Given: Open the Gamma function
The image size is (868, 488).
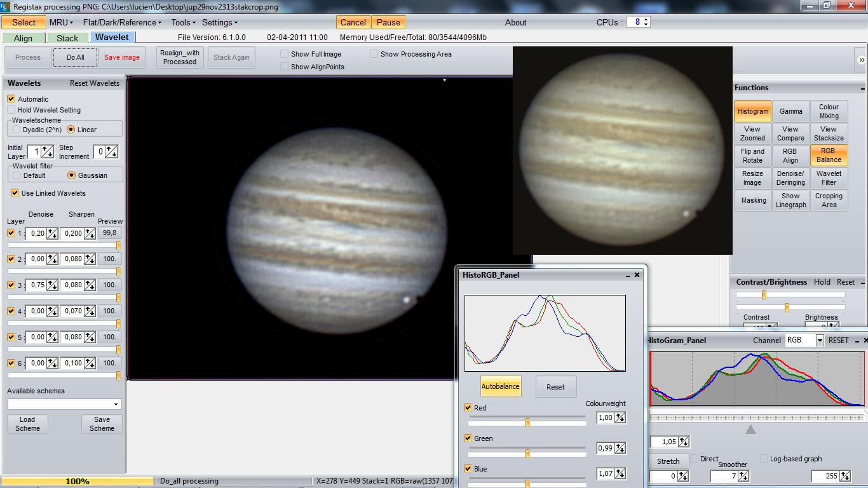Looking at the screenshot, I should (791, 111).
